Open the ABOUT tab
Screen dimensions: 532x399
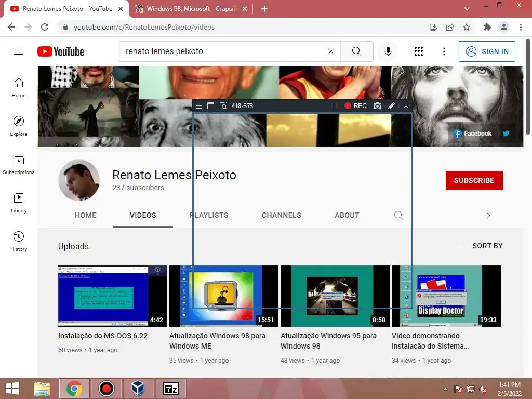[x=347, y=215]
